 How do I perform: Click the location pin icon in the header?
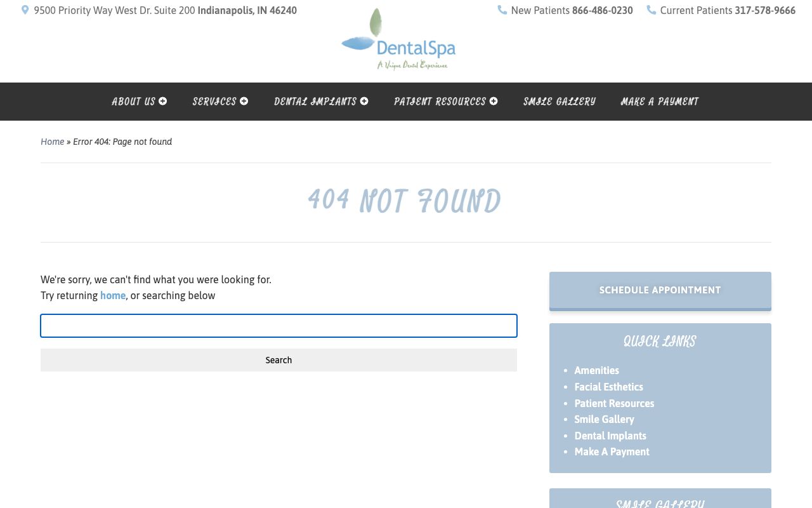pyautogui.click(x=24, y=10)
